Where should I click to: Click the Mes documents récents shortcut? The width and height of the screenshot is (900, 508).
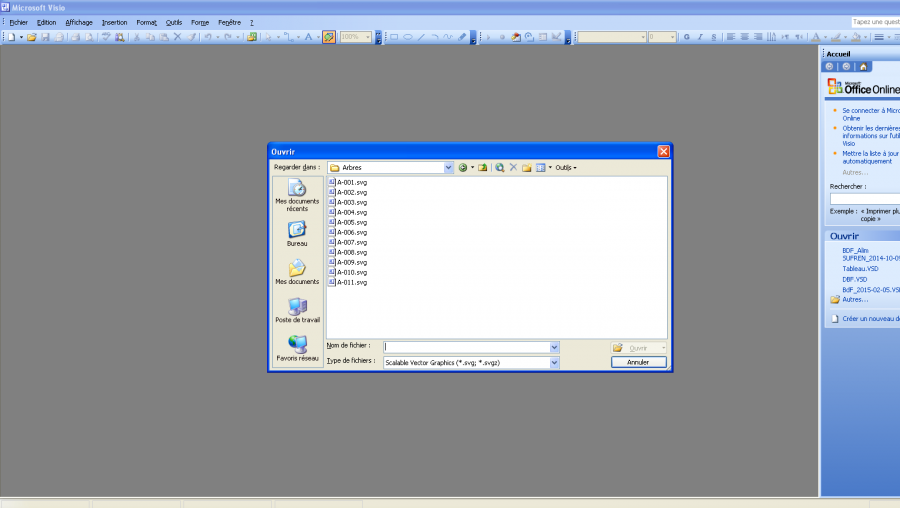pyautogui.click(x=297, y=194)
